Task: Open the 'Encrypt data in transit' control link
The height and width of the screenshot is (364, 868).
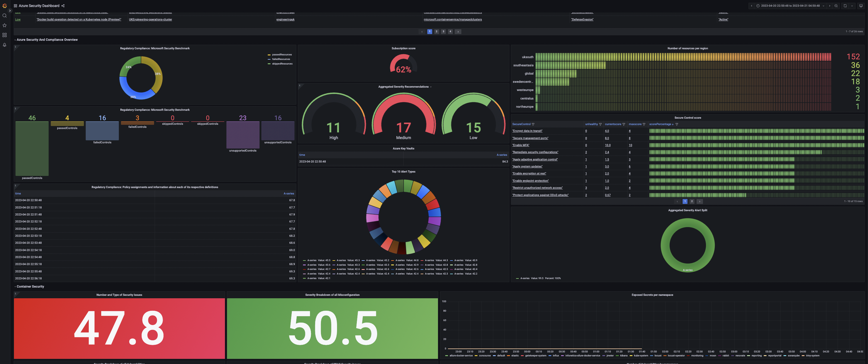Action: point(527,131)
